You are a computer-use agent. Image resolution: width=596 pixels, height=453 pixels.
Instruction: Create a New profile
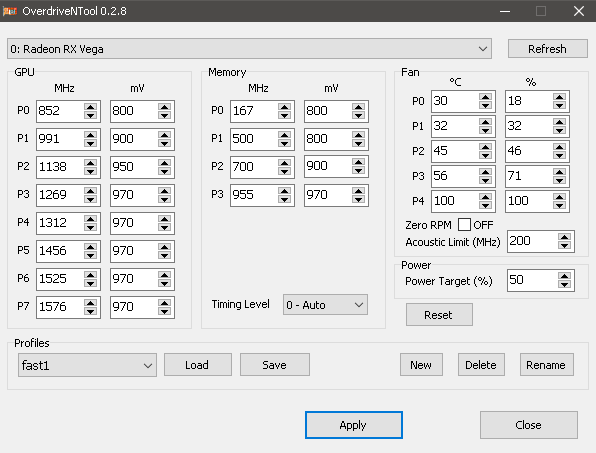421,365
